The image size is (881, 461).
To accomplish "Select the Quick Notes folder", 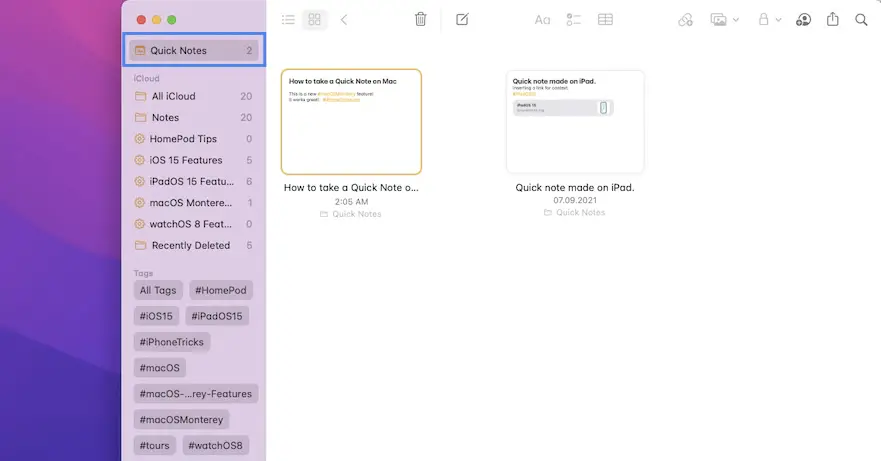I will [194, 51].
